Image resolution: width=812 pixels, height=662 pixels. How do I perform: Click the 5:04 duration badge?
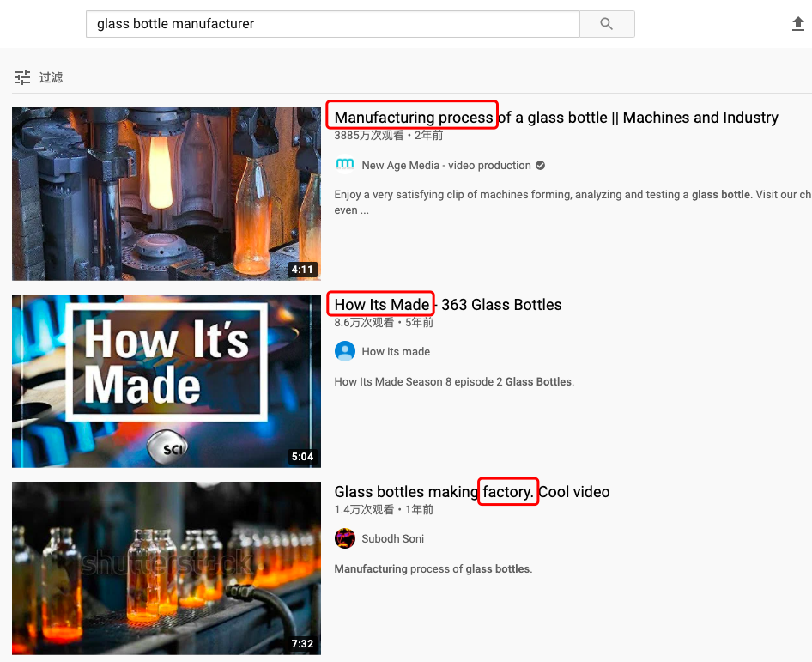[302, 456]
